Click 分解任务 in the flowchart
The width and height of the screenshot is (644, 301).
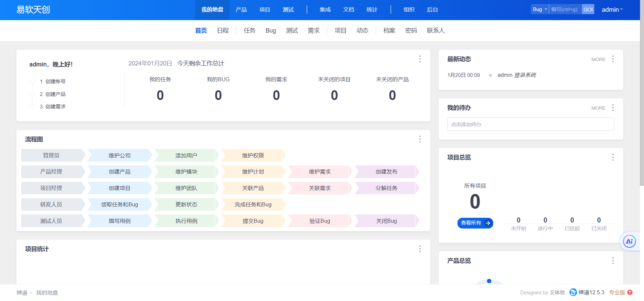point(387,188)
